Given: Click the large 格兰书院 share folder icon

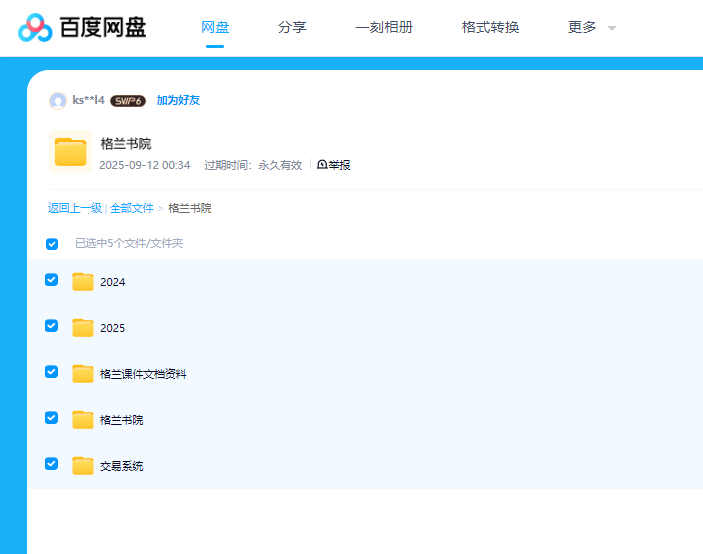Looking at the screenshot, I should [x=70, y=152].
